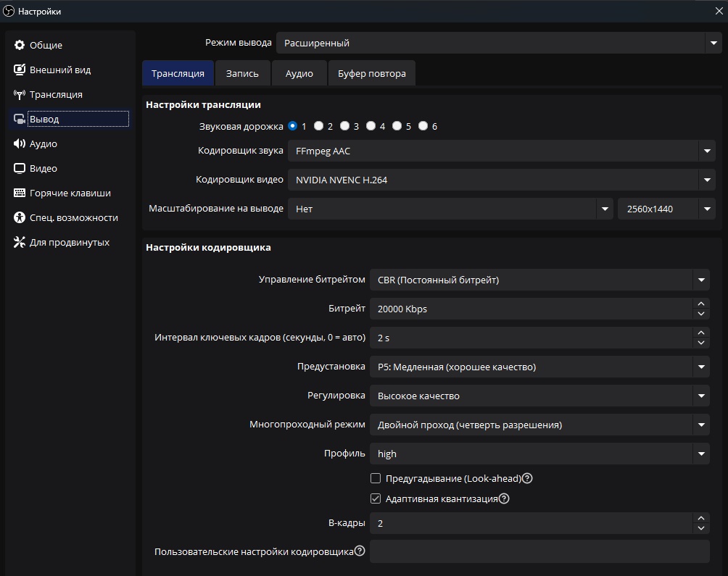Open the Горячие клавиши settings section
Image resolution: width=728 pixels, height=576 pixels.
tap(70, 193)
